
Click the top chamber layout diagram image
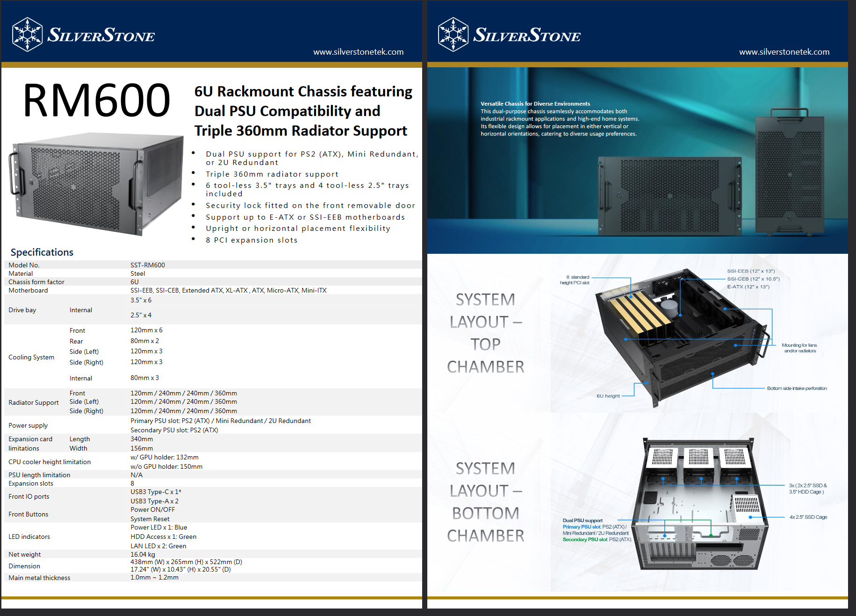point(683,337)
